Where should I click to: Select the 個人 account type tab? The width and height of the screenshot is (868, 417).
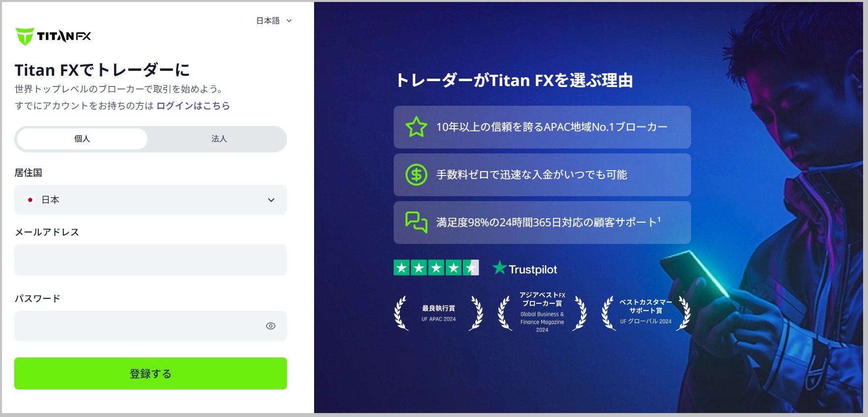pyautogui.click(x=82, y=139)
